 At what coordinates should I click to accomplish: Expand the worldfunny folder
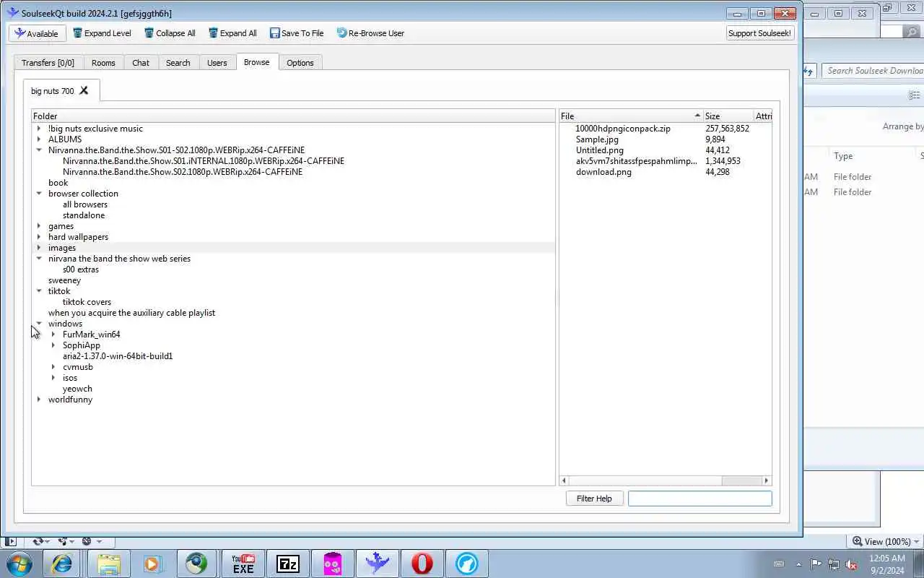pos(39,400)
